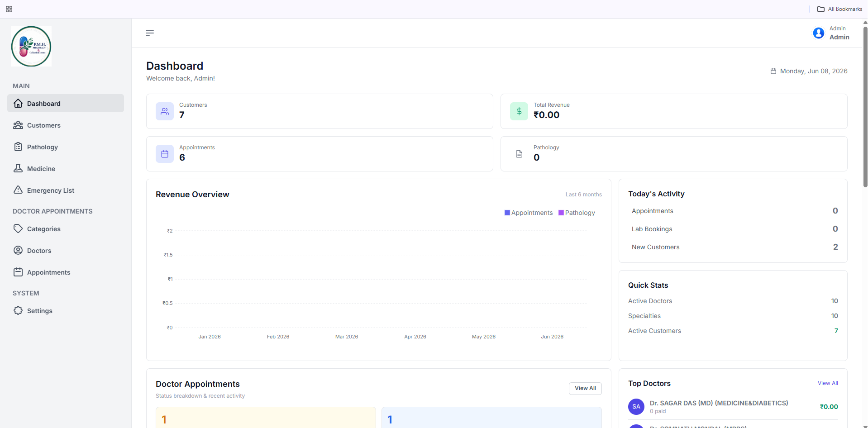Viewport: 868px width, 428px height.
Task: Click the Settings gear icon
Action: [18, 310]
